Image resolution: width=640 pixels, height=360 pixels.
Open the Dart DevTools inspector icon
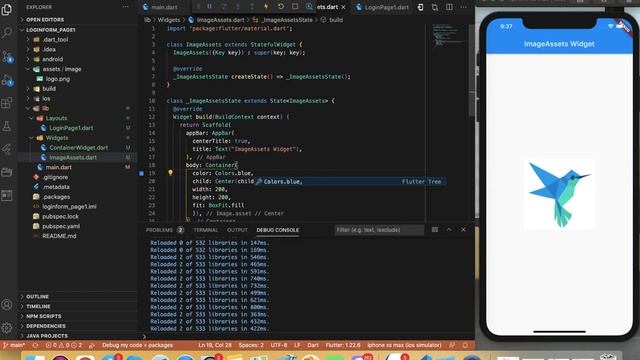point(309,7)
